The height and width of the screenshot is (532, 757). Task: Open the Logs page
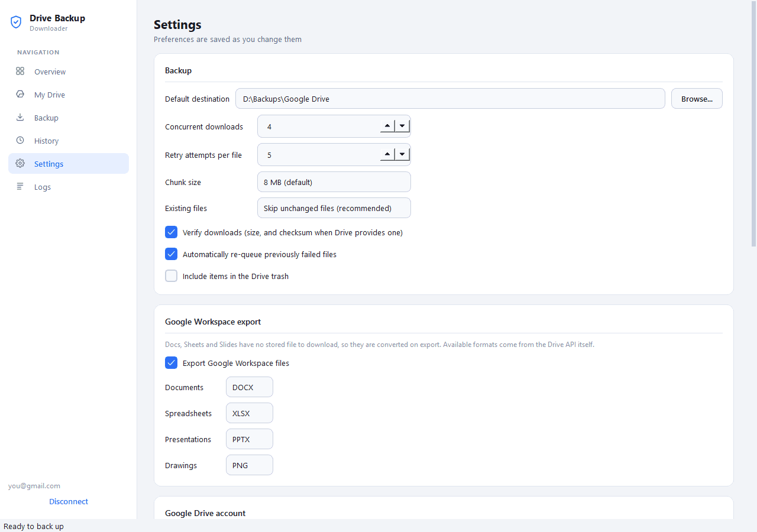[x=69, y=187]
